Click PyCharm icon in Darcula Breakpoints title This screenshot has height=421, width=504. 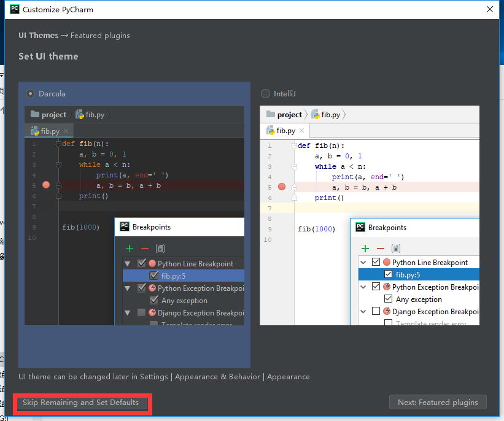[125, 226]
